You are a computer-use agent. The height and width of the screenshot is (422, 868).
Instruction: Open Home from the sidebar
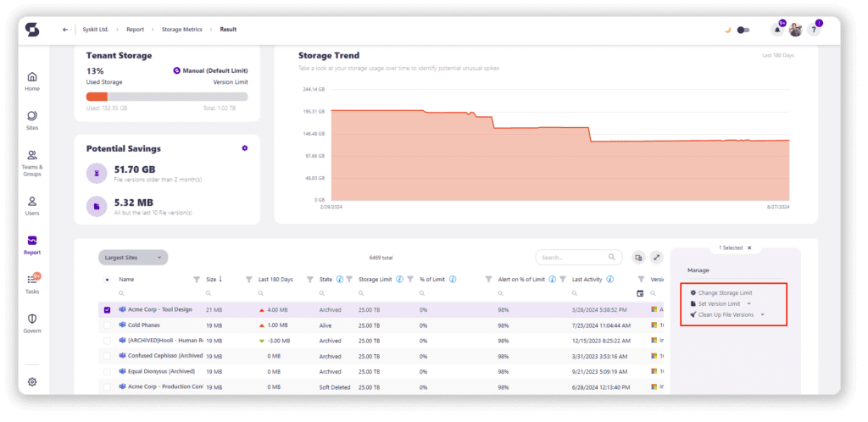coord(32,81)
